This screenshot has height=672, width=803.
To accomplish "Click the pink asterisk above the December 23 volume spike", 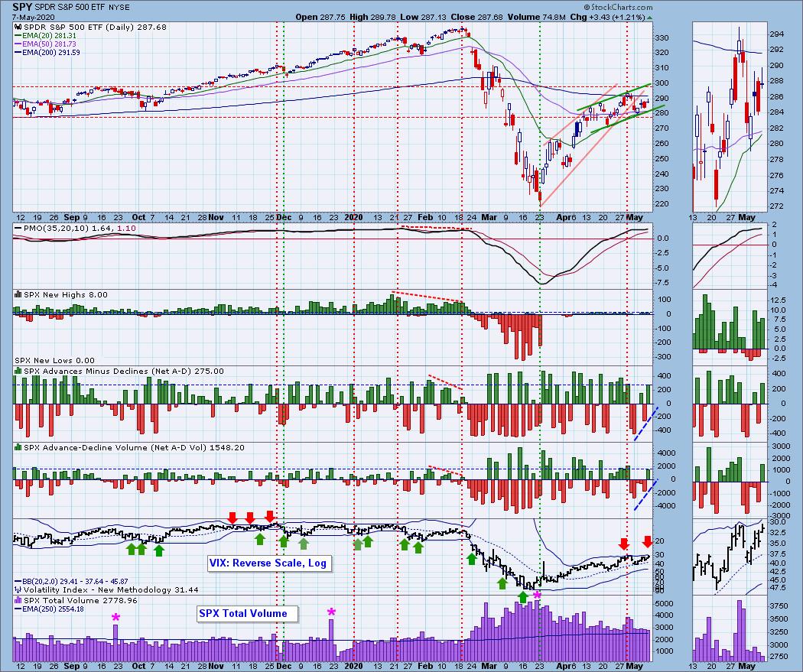I will [332, 612].
